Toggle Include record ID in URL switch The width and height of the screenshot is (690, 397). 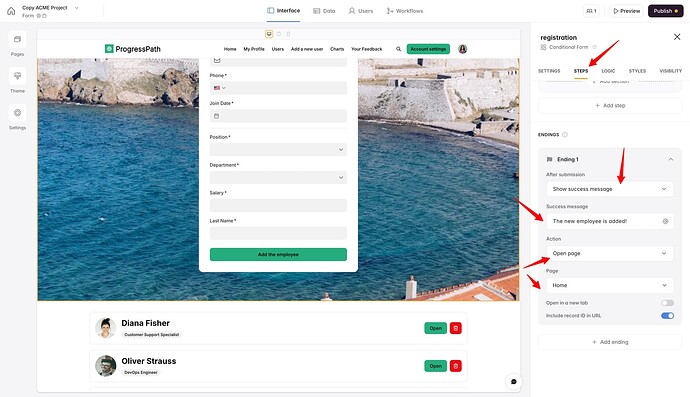pyautogui.click(x=667, y=316)
